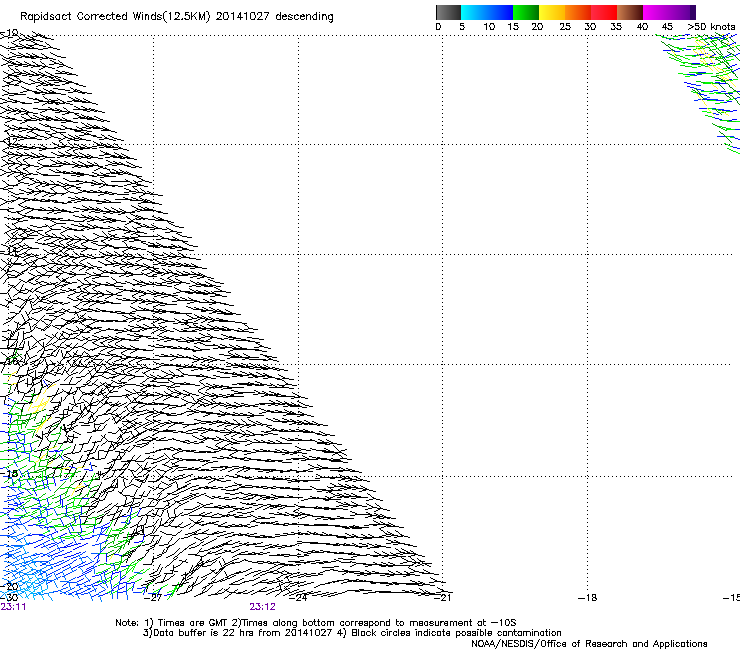Click the '-24' longitude axis label
Screen dimensions: 740x650
300,598
